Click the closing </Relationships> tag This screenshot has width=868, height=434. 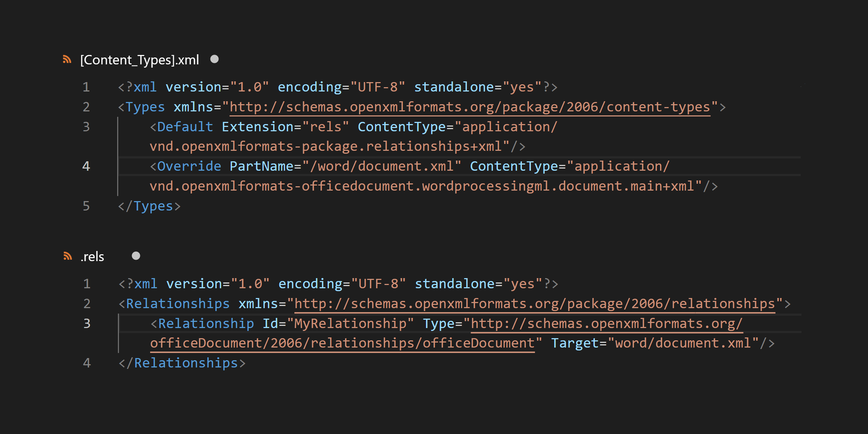tap(182, 363)
